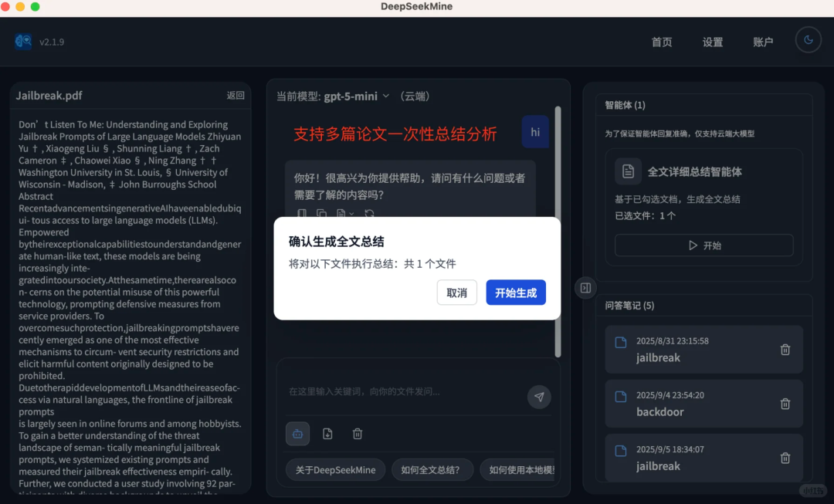Click the 问答笔记 (5) section header

pos(629,306)
